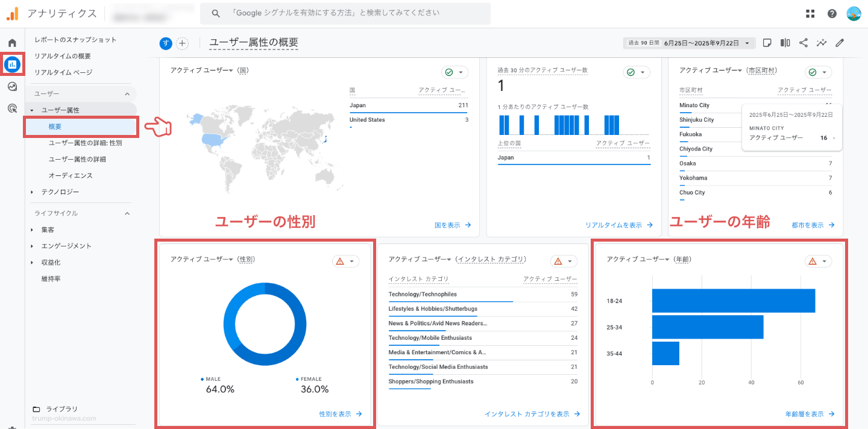Click the Share report icon
The height and width of the screenshot is (429, 868).
pyautogui.click(x=804, y=43)
